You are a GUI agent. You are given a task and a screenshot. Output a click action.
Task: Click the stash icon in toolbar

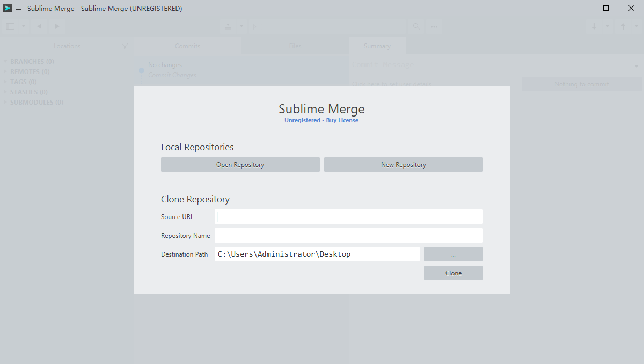(228, 26)
